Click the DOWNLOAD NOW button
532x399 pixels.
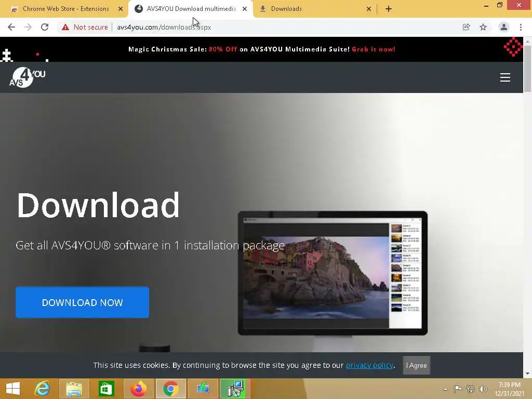click(82, 302)
